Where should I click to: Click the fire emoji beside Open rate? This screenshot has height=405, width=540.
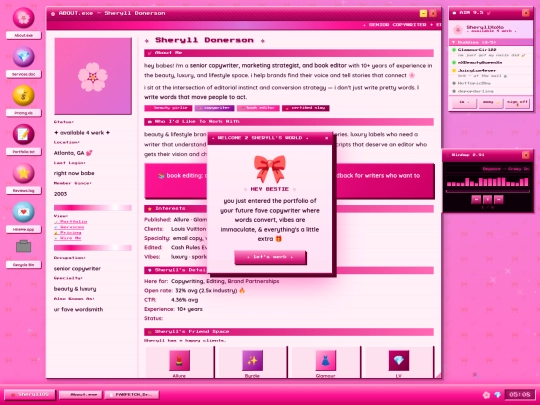click(x=242, y=291)
